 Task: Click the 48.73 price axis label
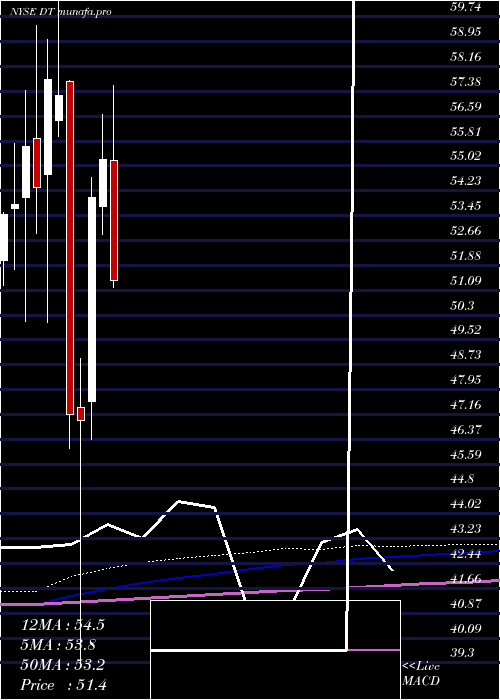(x=468, y=354)
